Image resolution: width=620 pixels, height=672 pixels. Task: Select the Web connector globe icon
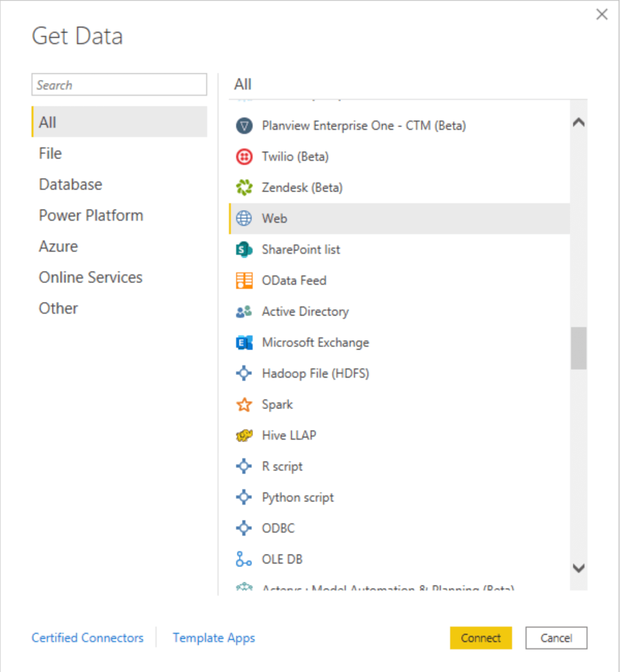click(244, 218)
